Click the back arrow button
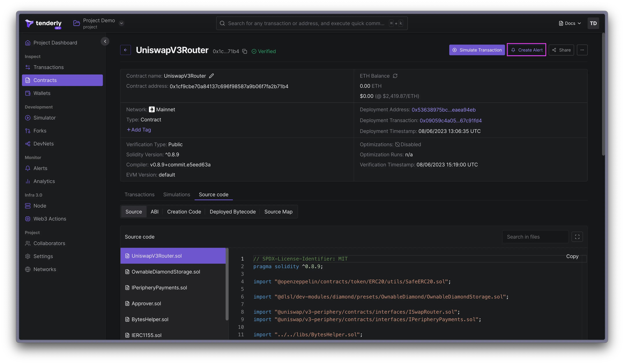The image size is (624, 364). [126, 50]
